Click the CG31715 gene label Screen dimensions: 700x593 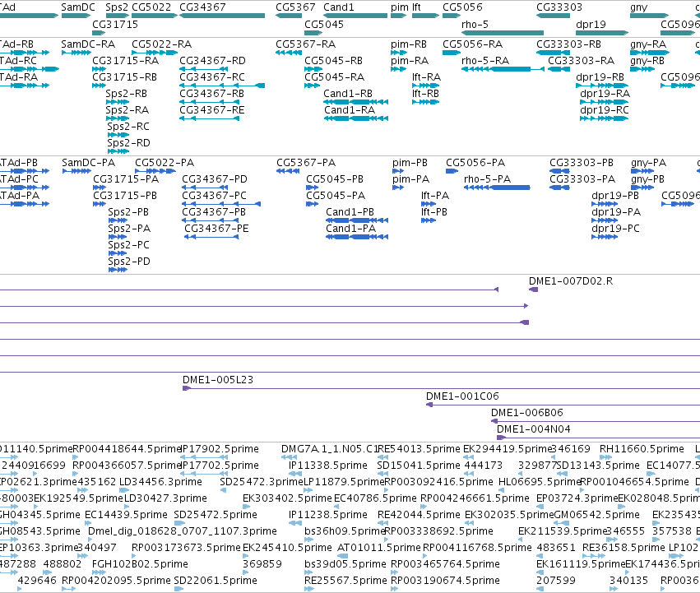(x=115, y=24)
